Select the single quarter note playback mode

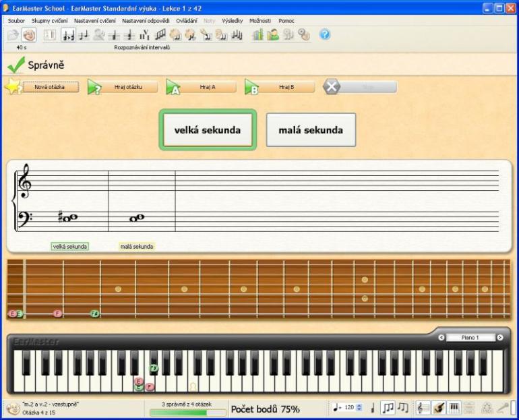(x=373, y=408)
